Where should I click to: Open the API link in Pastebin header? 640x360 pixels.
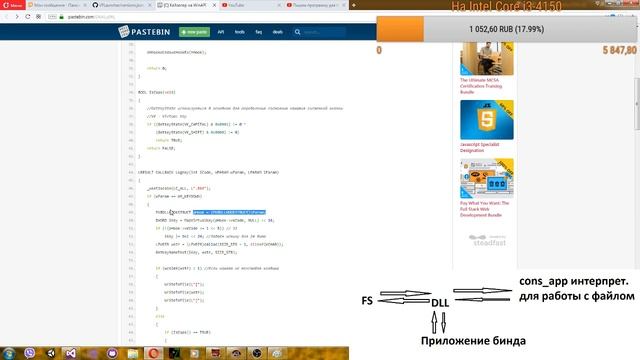(x=221, y=32)
